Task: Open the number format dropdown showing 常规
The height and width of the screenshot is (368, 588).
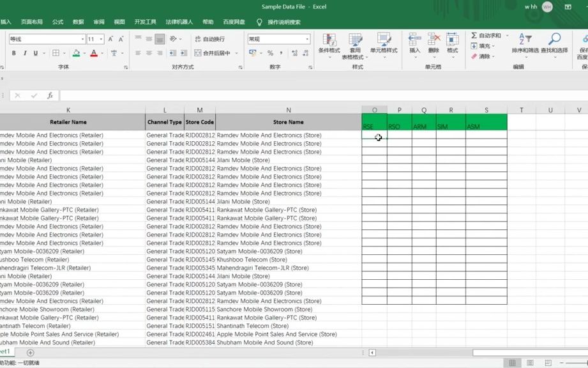Action: 278,39
